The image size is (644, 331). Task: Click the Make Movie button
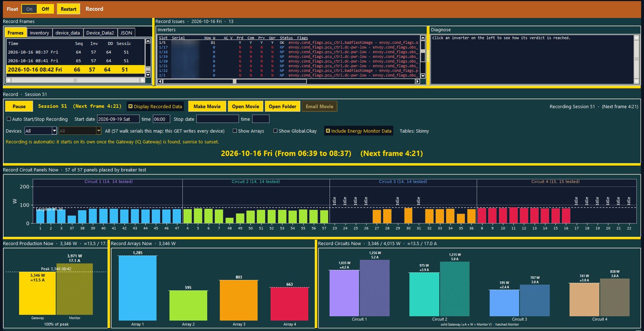tap(207, 107)
